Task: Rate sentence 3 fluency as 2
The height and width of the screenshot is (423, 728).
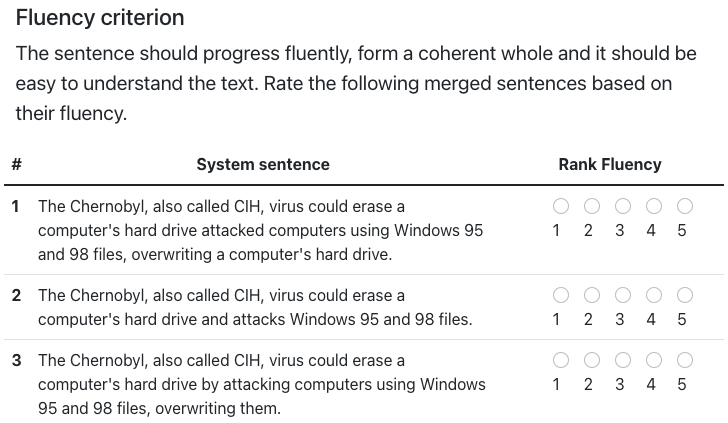Action: pos(592,360)
